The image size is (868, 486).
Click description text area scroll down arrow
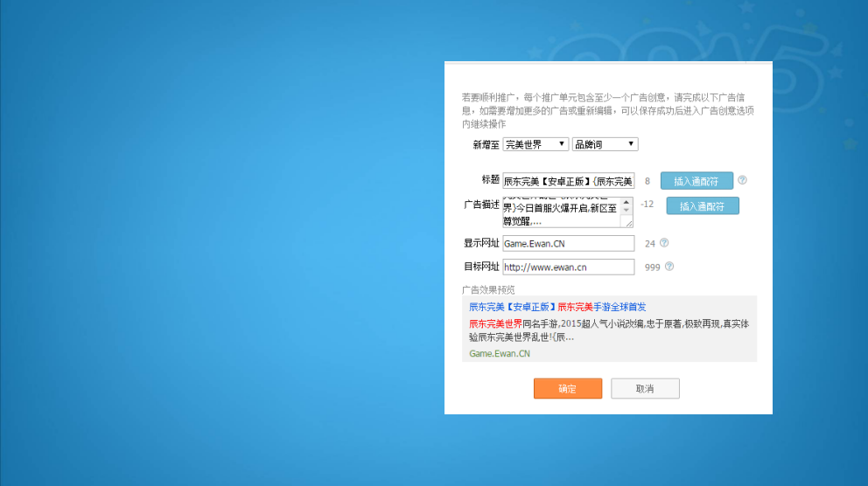click(x=626, y=211)
